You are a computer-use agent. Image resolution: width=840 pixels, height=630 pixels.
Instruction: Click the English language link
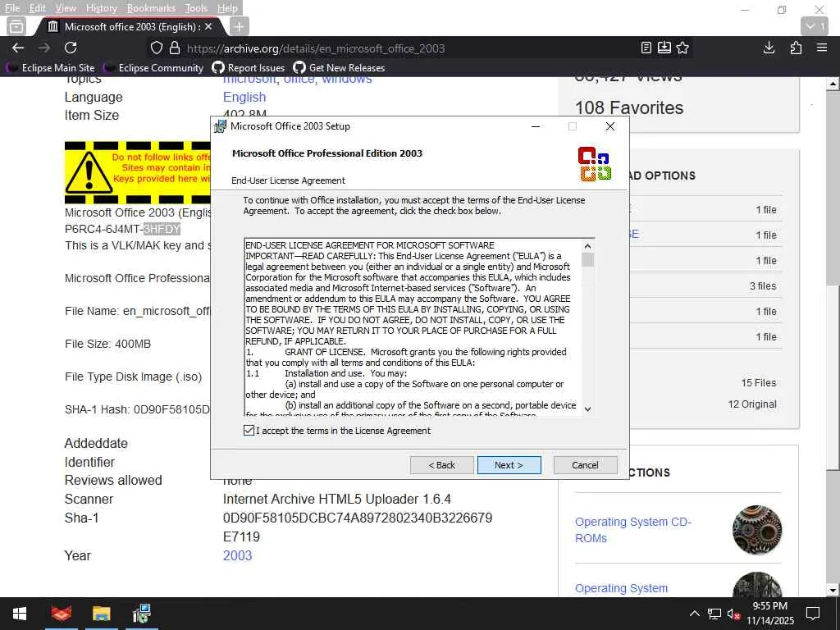[244, 97]
